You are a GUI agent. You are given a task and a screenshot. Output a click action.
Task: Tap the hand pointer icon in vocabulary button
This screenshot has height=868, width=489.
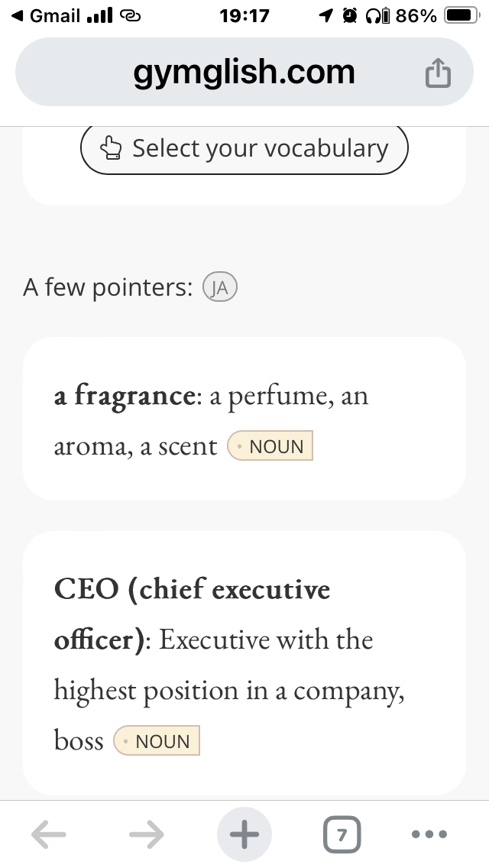pyautogui.click(x=111, y=148)
